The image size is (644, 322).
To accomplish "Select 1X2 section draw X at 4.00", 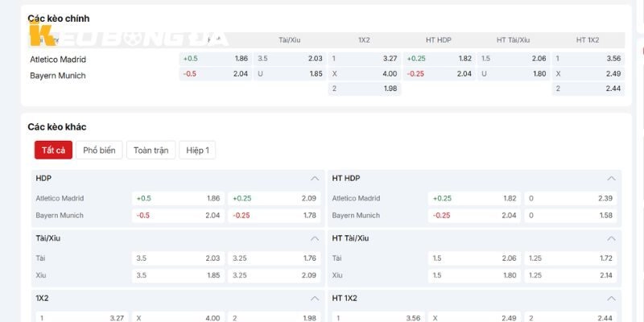I will 178,317.
